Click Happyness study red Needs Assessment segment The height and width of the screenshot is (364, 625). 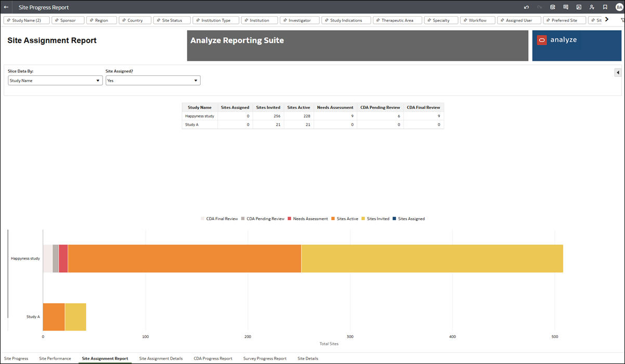pyautogui.click(x=63, y=259)
